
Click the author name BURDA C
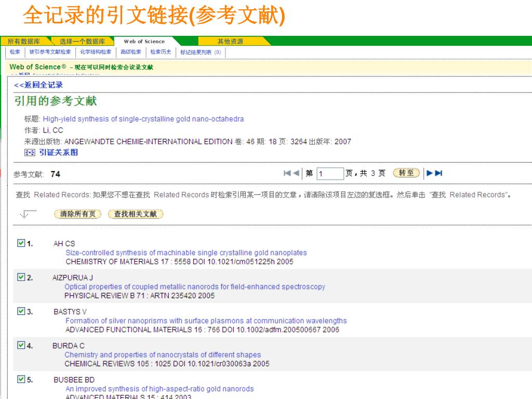(69, 345)
